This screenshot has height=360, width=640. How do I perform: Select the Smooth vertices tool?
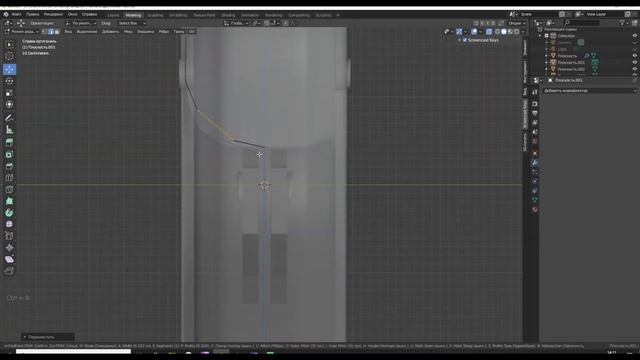tap(9, 224)
